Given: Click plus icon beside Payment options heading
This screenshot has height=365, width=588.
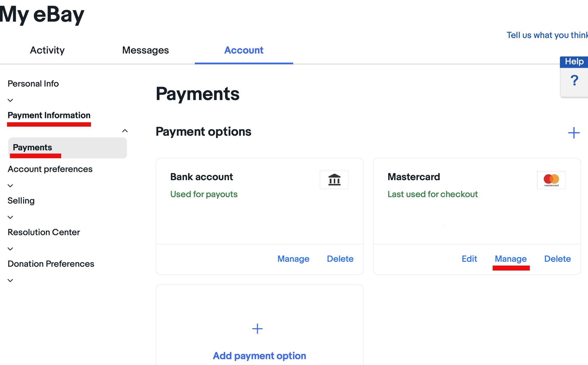Looking at the screenshot, I should 574,133.
